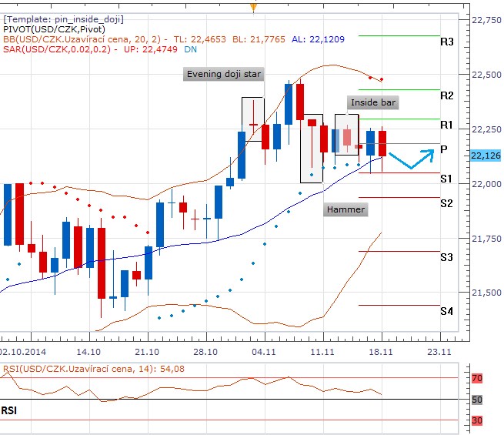This screenshot has height=435, width=504.
Task: Click the orange triangle marker at chart top
Action: pos(252,8)
